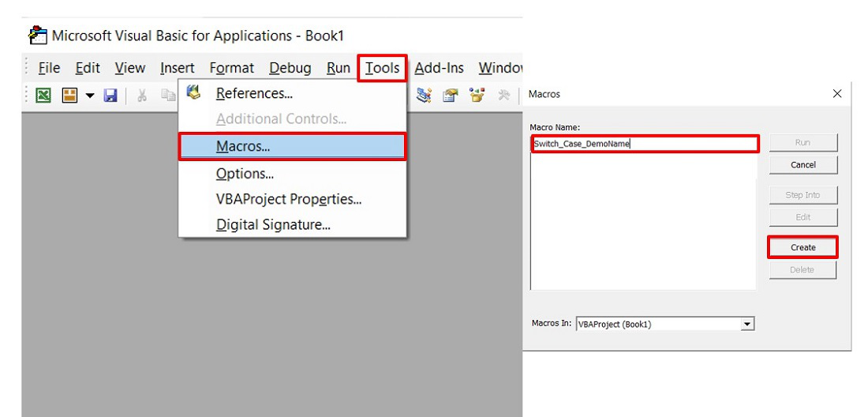Click the Macro Name input field

(645, 144)
